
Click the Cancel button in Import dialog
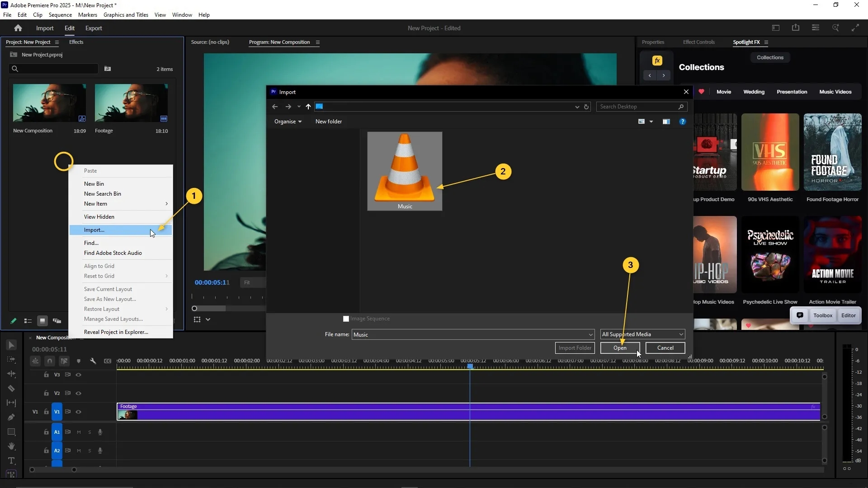coord(665,348)
